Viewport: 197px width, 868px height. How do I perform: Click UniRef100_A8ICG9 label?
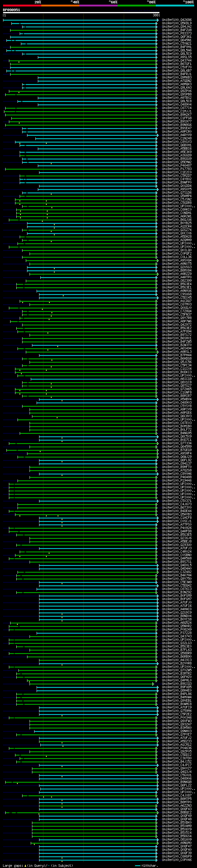click(x=177, y=379)
